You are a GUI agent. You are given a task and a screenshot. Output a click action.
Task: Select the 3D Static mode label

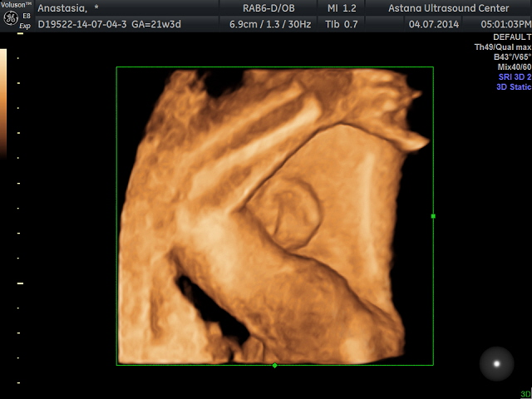(x=513, y=86)
